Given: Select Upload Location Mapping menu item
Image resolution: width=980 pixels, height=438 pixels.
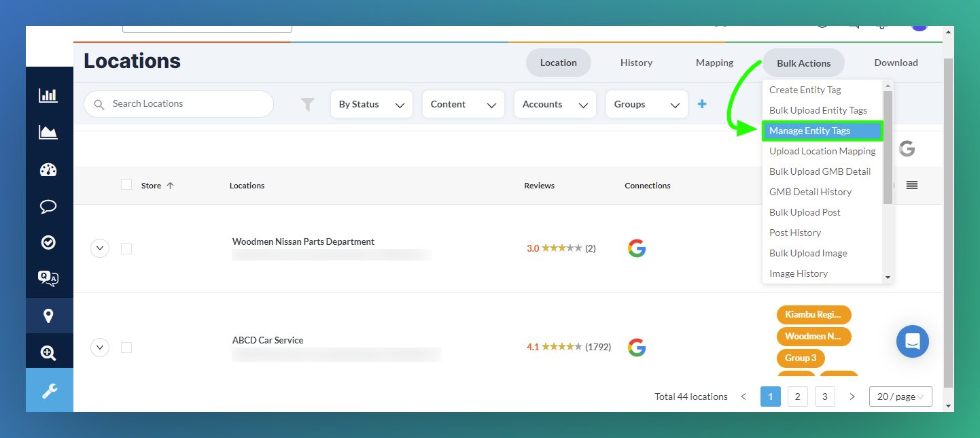Looking at the screenshot, I should [822, 151].
